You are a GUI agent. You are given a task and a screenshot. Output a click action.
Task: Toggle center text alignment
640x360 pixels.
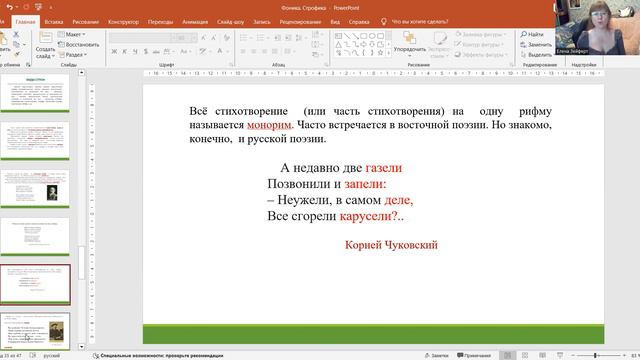(253, 51)
